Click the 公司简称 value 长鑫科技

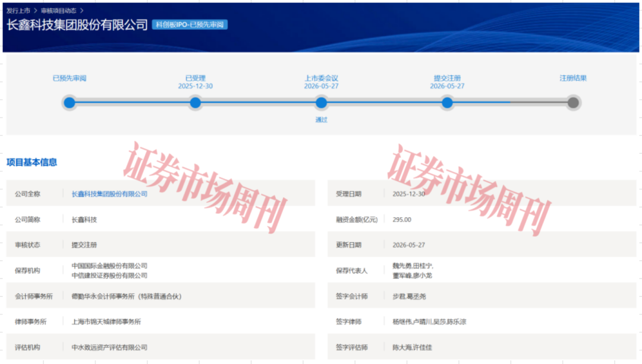click(84, 220)
